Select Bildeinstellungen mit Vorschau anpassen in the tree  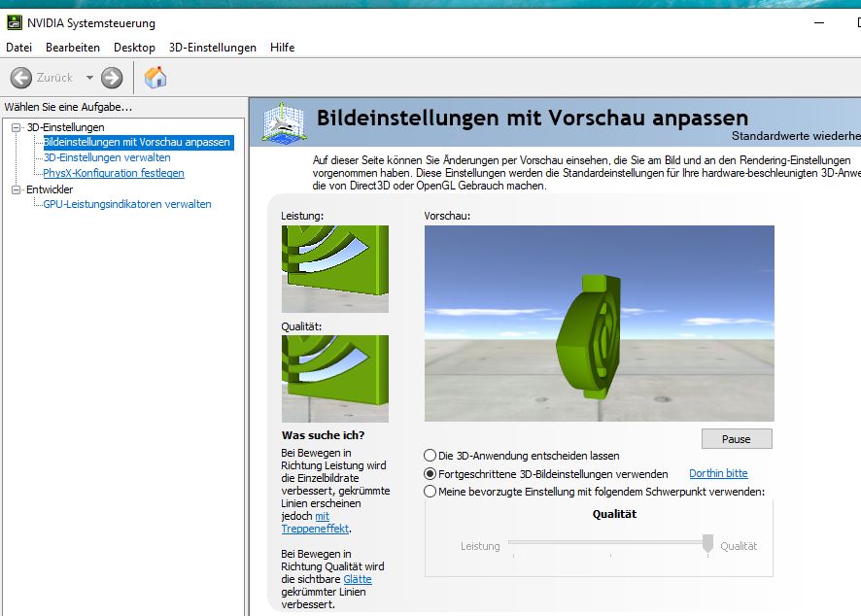point(137,142)
